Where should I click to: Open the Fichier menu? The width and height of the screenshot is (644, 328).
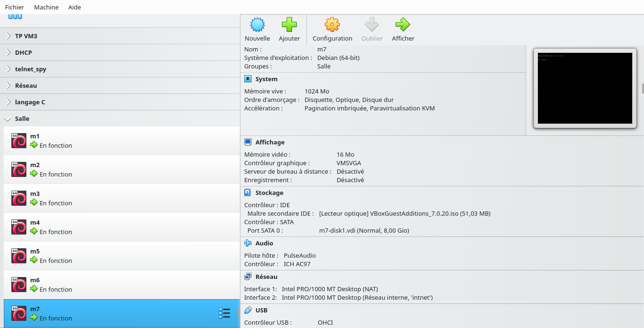coord(15,7)
